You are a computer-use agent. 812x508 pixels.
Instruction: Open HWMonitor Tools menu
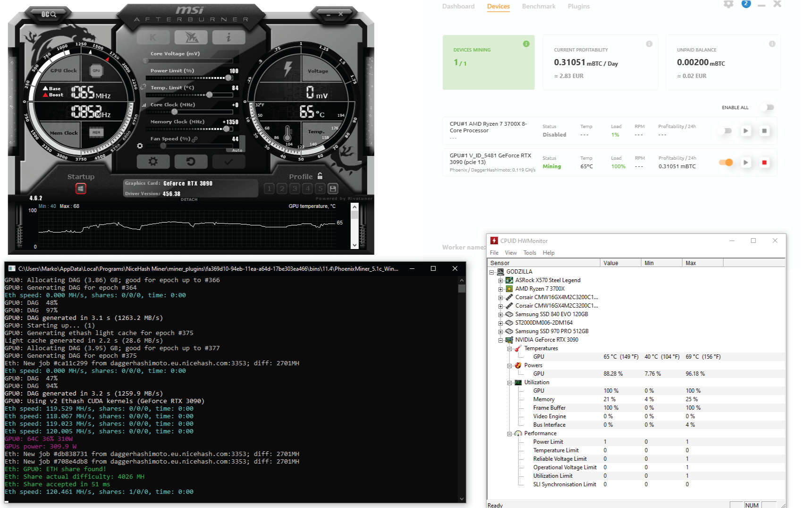click(530, 253)
